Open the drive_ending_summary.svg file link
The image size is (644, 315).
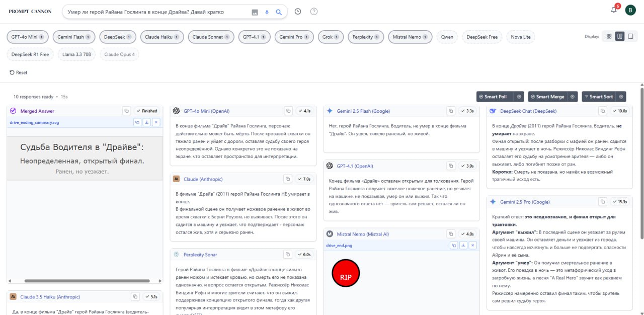34,122
